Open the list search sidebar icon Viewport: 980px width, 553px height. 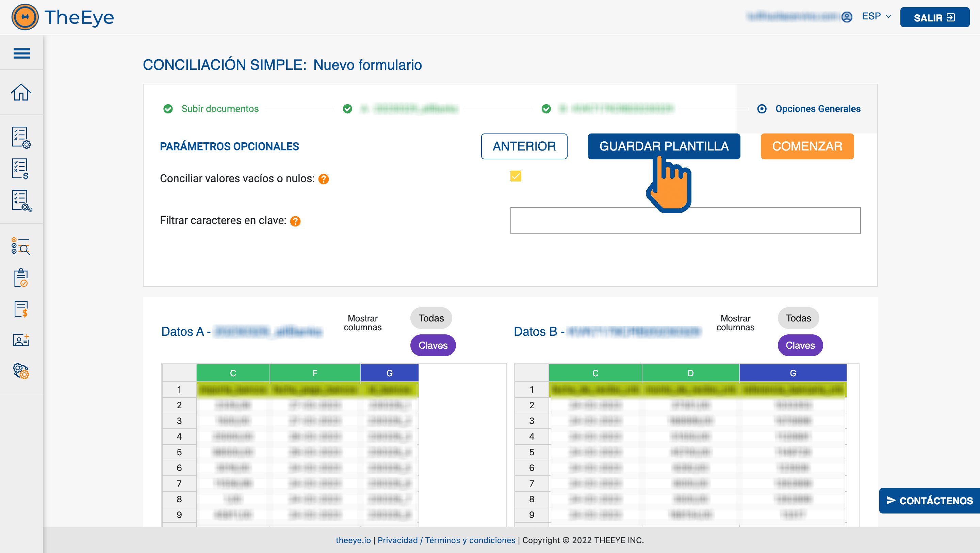click(x=21, y=246)
